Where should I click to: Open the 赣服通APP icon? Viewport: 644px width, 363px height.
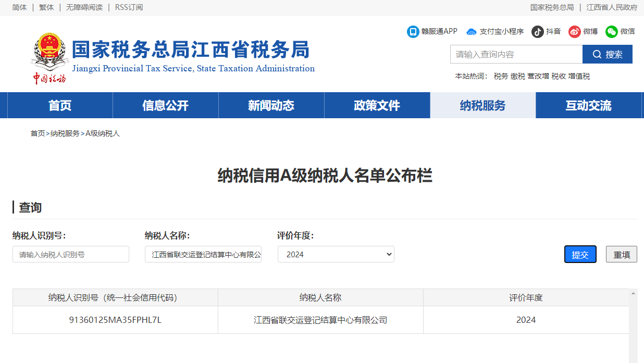click(413, 32)
